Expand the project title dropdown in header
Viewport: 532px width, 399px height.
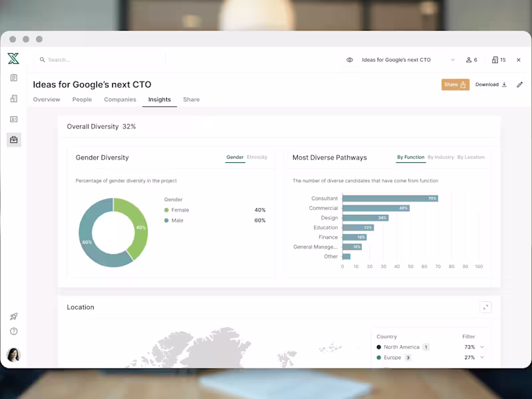point(452,60)
